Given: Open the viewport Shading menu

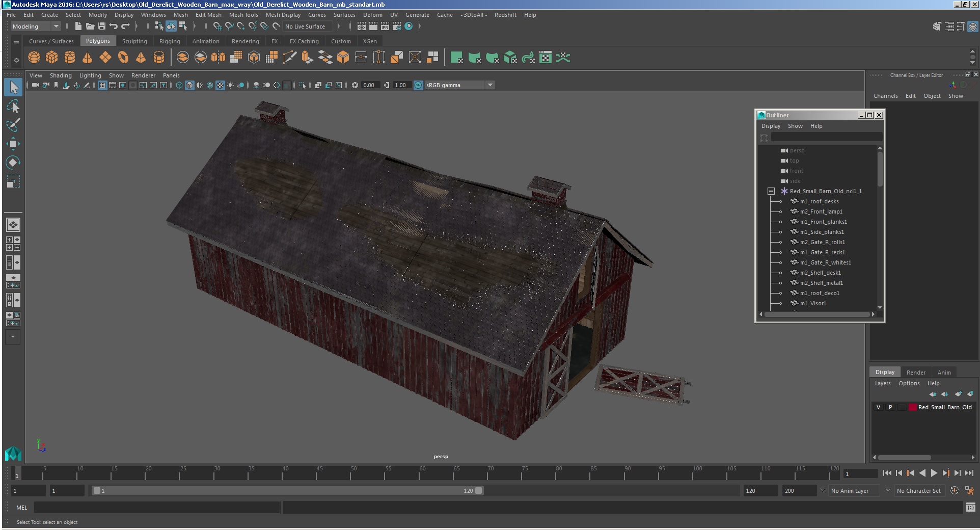Looking at the screenshot, I should point(61,75).
